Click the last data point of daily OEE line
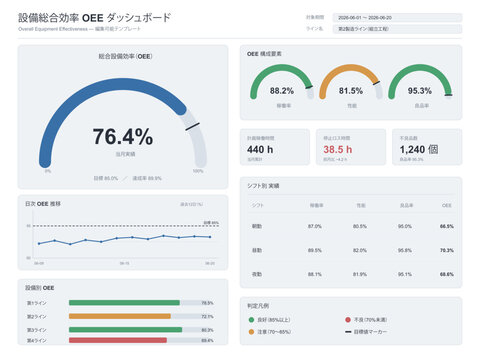The image size is (480, 360). click(x=210, y=237)
